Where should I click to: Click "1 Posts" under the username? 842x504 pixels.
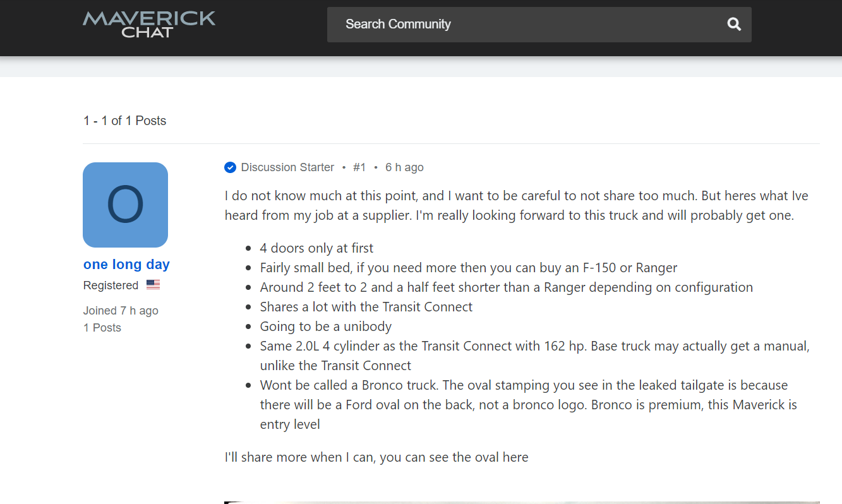(x=102, y=327)
